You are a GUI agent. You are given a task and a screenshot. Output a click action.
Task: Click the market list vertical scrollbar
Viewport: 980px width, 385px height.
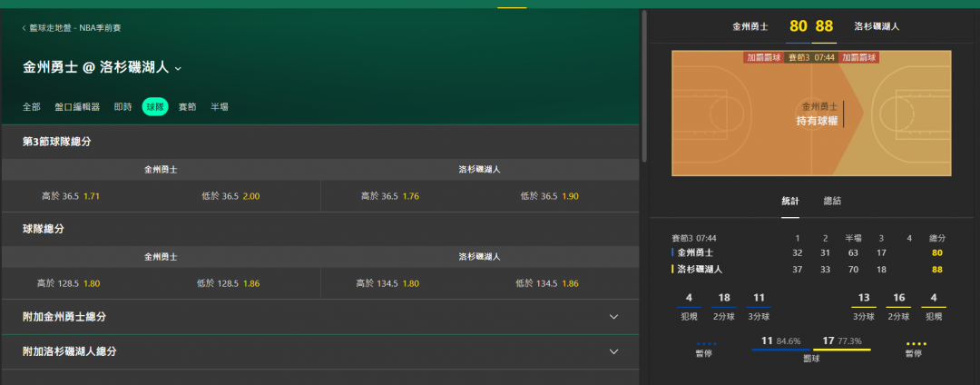coord(643,87)
